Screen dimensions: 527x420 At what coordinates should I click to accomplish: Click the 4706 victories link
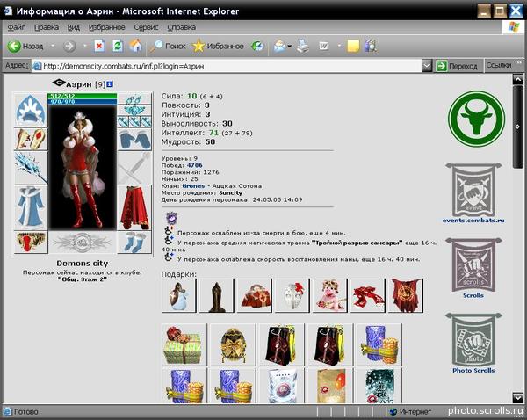click(x=195, y=165)
